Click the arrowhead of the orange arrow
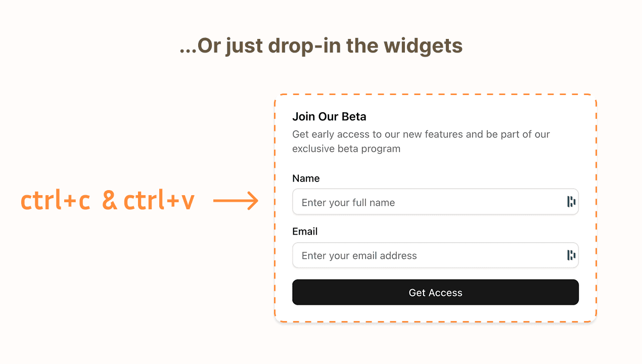This screenshot has width=642, height=364. (x=254, y=200)
